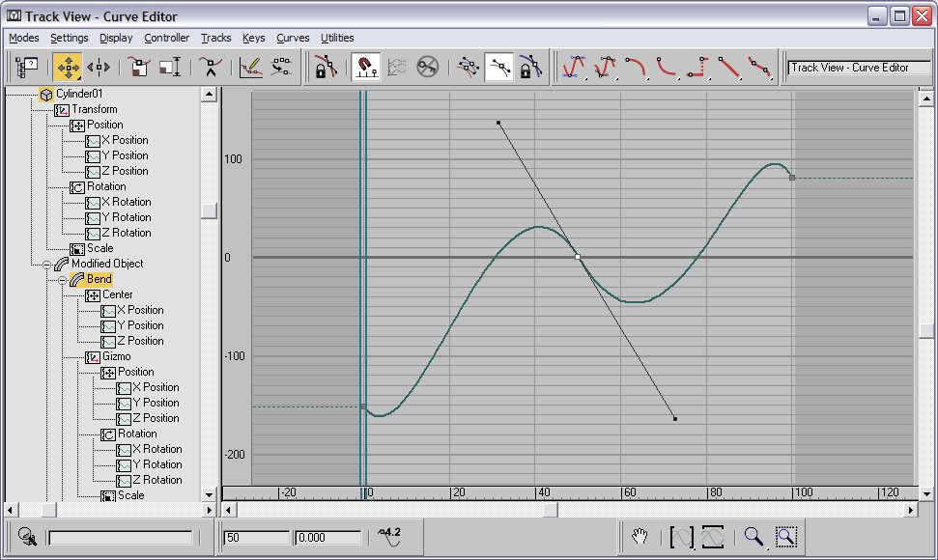The width and height of the screenshot is (938, 560).
Task: Click controller tree scroll up arrow
Action: coord(209,95)
